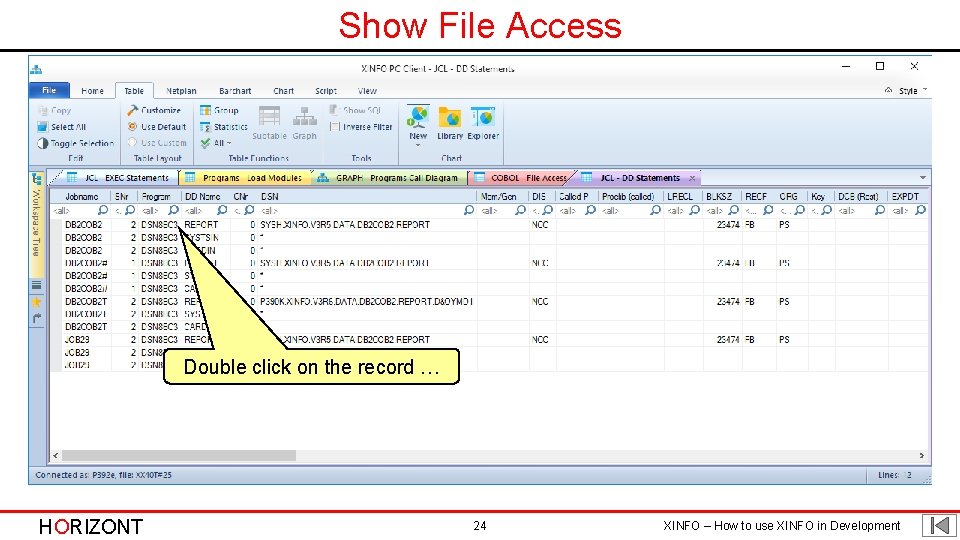The height and width of the screenshot is (540, 960).
Task: Click the Toggle Selection icon
Action: 42,143
